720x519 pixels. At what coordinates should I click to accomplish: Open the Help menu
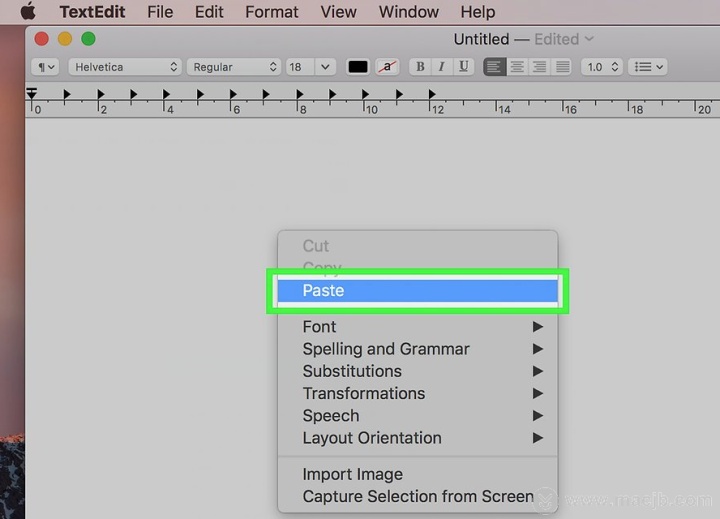point(478,11)
